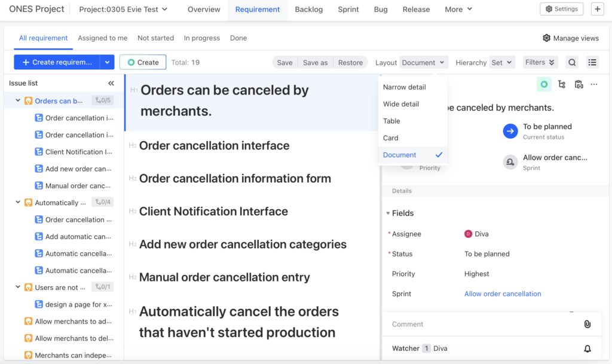Switch to the Backlog tab

coord(308,10)
